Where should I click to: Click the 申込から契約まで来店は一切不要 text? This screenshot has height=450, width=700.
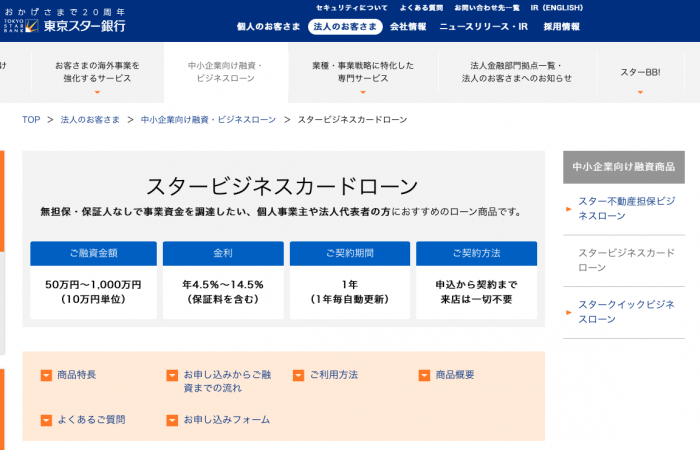tap(476, 292)
